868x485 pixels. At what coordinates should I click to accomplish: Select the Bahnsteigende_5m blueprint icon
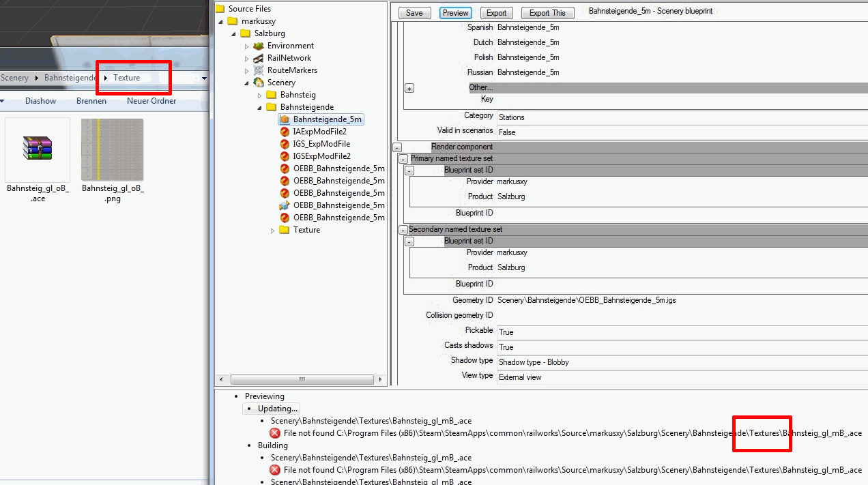[285, 119]
